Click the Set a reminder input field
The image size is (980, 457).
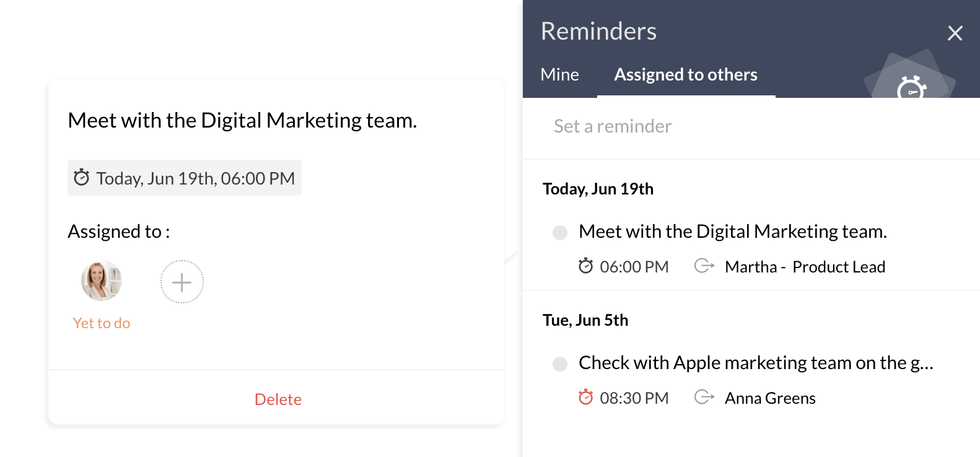[743, 126]
